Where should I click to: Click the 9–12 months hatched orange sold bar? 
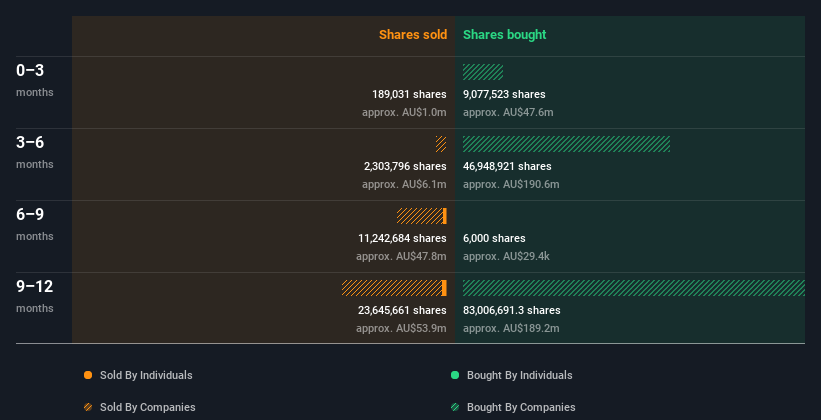[392, 288]
